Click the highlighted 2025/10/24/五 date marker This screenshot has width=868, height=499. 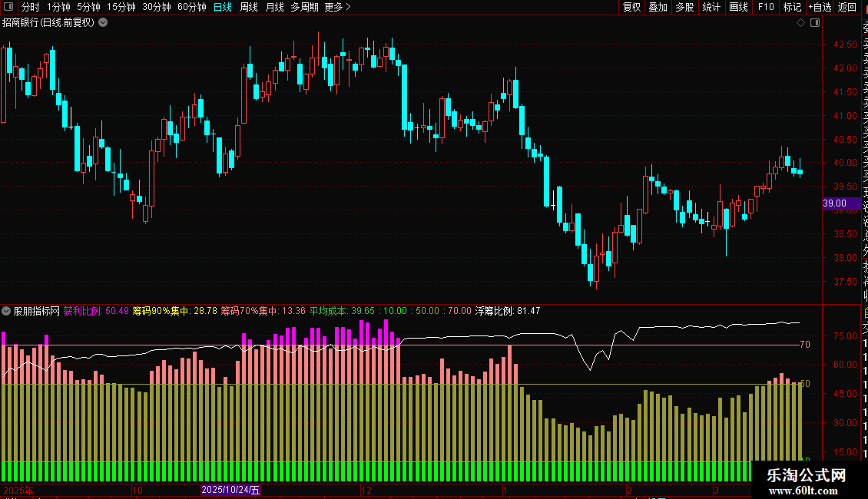230,490
